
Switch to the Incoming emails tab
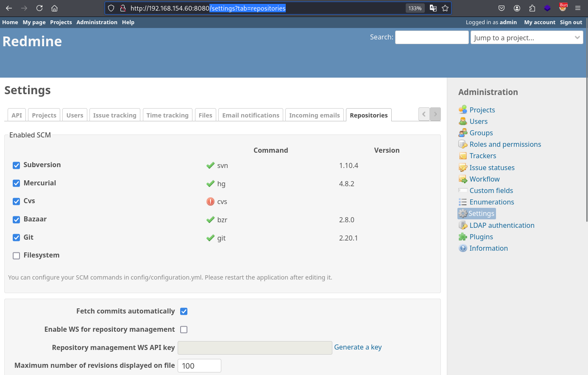[315, 115]
